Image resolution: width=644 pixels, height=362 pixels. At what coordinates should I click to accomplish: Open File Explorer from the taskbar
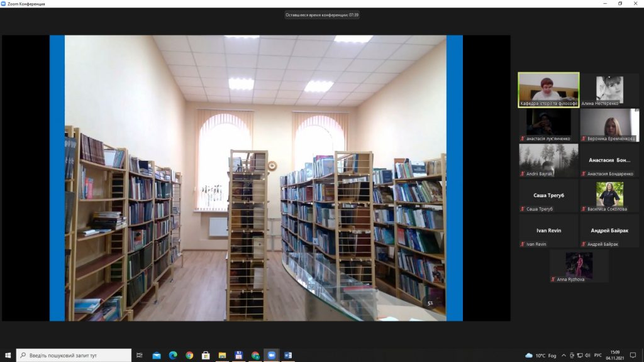(222, 355)
